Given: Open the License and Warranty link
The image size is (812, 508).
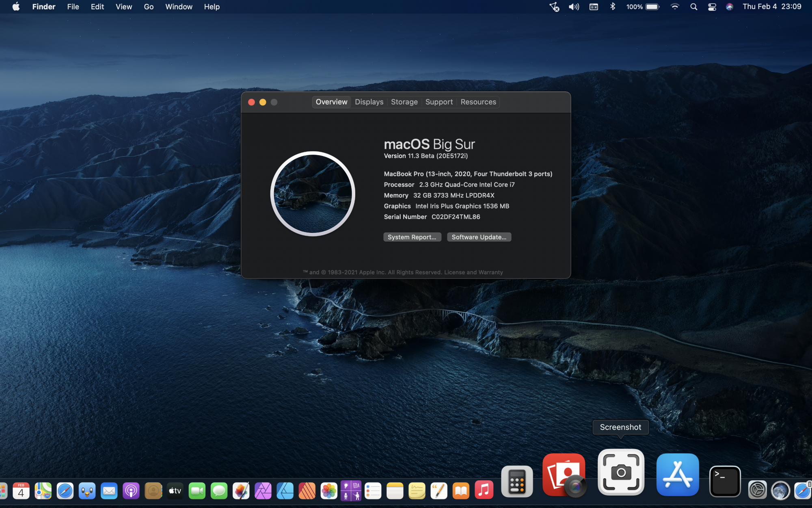Looking at the screenshot, I should click(473, 272).
